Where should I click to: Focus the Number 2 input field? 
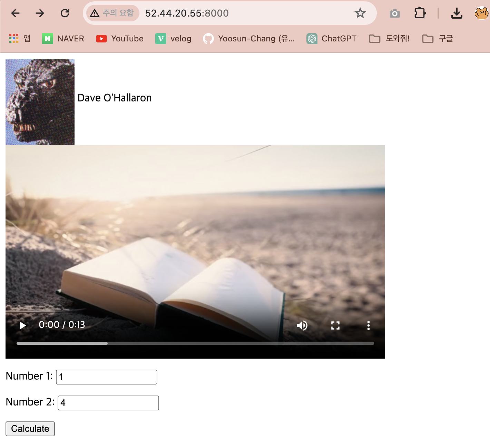point(108,403)
